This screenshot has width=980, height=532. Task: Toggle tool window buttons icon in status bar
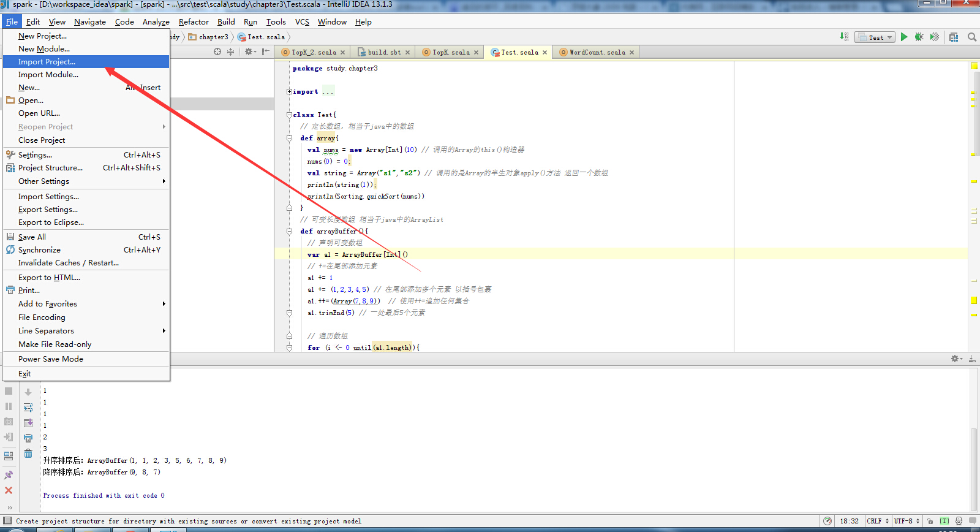coord(7,521)
